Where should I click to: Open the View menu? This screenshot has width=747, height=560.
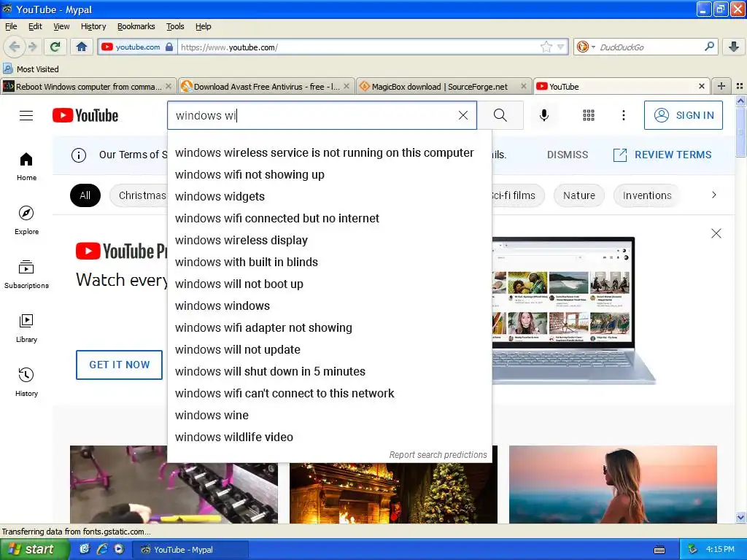(x=61, y=26)
